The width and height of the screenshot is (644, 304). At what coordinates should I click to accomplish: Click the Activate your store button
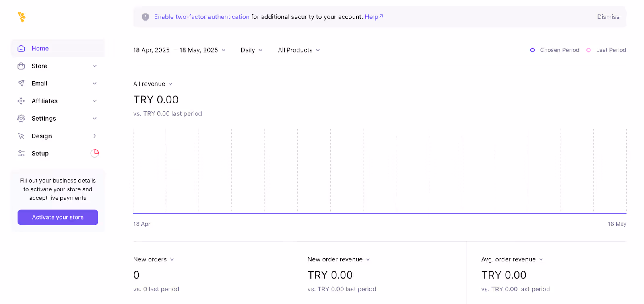click(58, 217)
